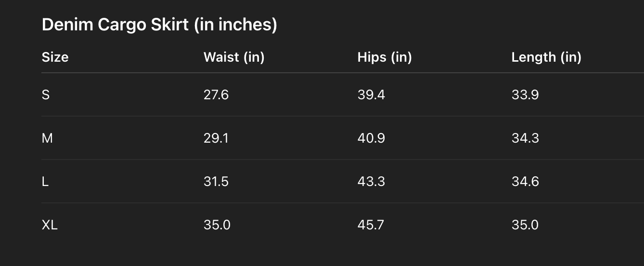
Task: Select the 43.3 hips value for L
Action: [x=371, y=182]
